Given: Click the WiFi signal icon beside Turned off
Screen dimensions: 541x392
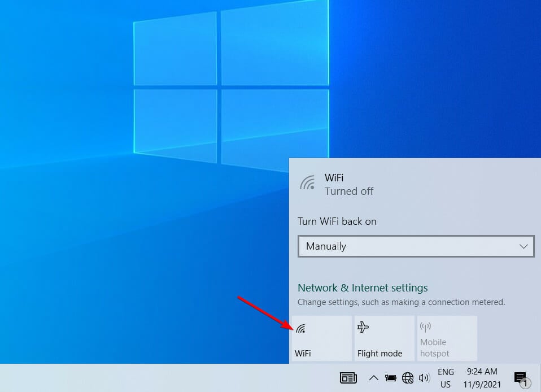Looking at the screenshot, I should pyautogui.click(x=307, y=183).
